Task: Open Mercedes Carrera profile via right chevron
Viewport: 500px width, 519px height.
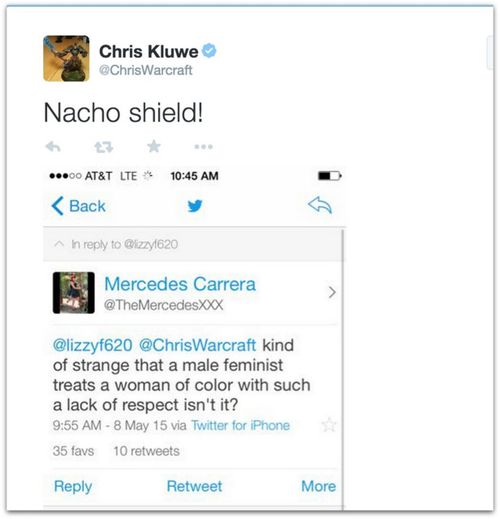Action: tap(332, 292)
